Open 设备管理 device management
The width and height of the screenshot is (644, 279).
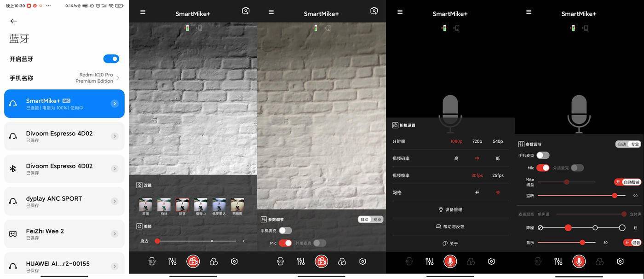coord(450,209)
